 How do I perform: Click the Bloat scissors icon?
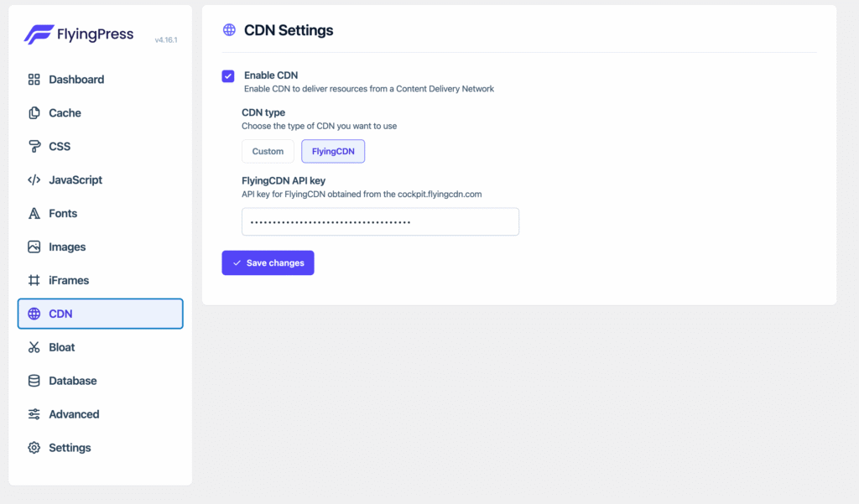pos(34,347)
